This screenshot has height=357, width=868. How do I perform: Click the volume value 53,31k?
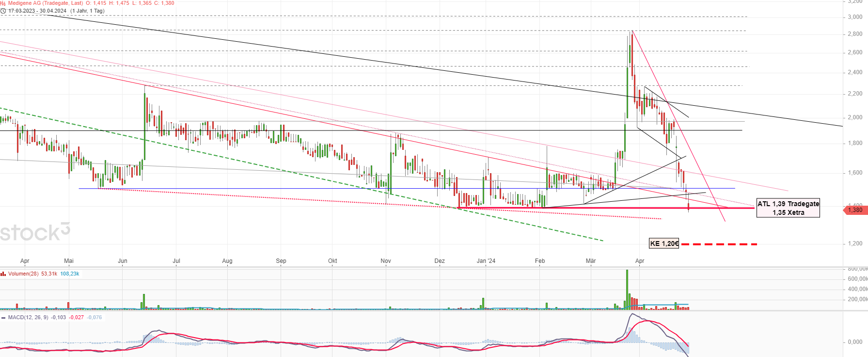point(49,274)
